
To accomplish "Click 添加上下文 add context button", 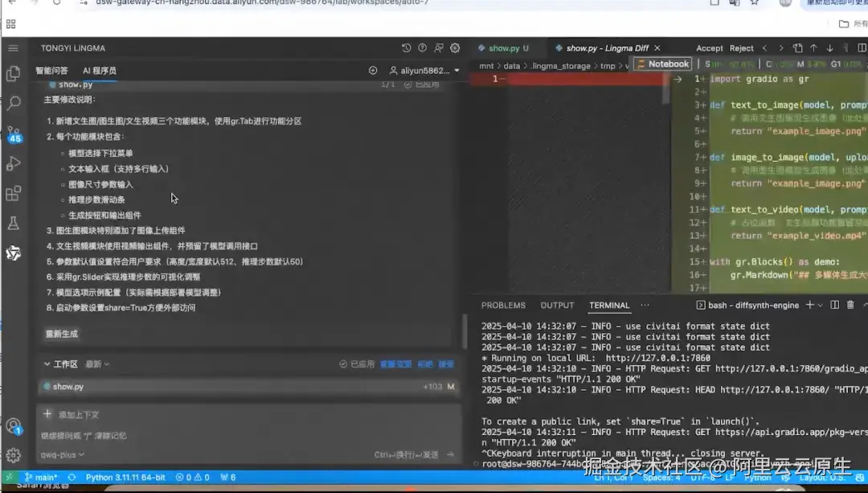I will (x=71, y=414).
